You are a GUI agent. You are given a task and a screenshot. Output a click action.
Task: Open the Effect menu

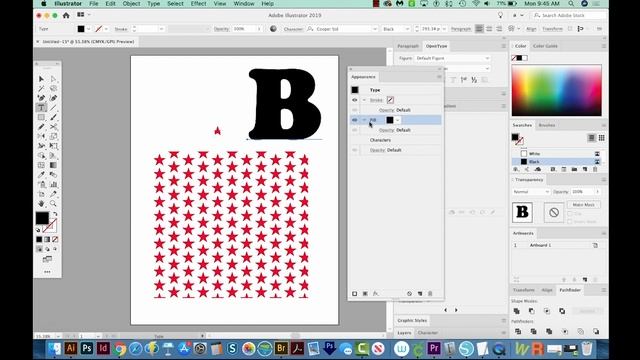pos(198,4)
